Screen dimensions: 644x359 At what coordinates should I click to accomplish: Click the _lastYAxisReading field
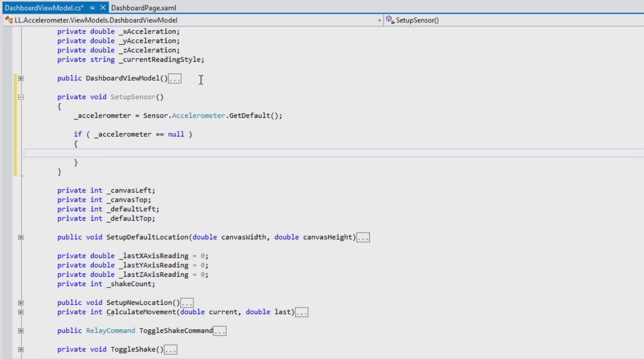pyautogui.click(x=153, y=265)
